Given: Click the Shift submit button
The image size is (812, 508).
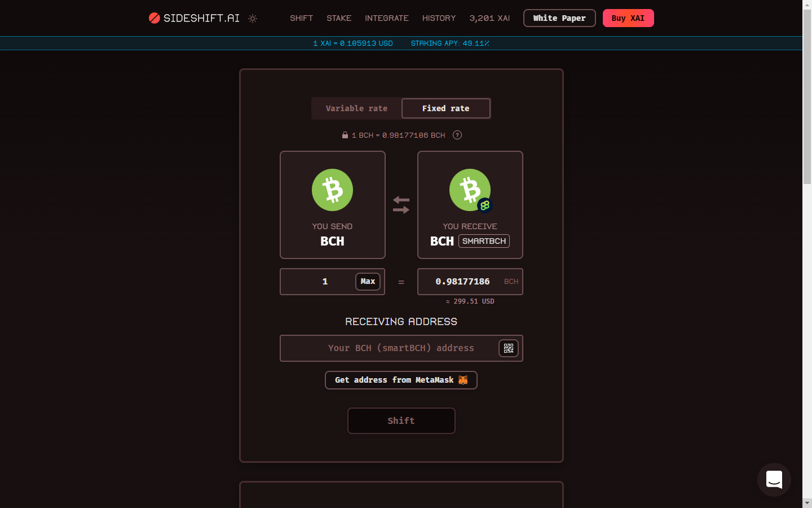Looking at the screenshot, I should (x=401, y=421).
